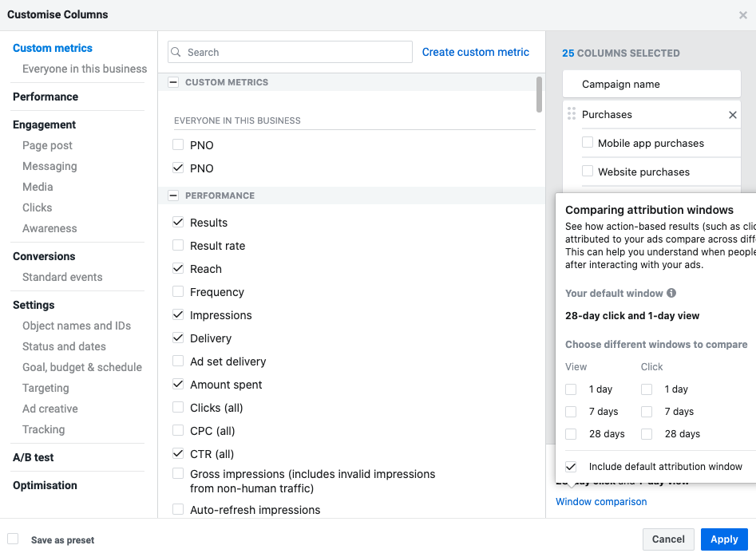Remove the Purchases column with X
756x557 pixels.
click(x=733, y=115)
